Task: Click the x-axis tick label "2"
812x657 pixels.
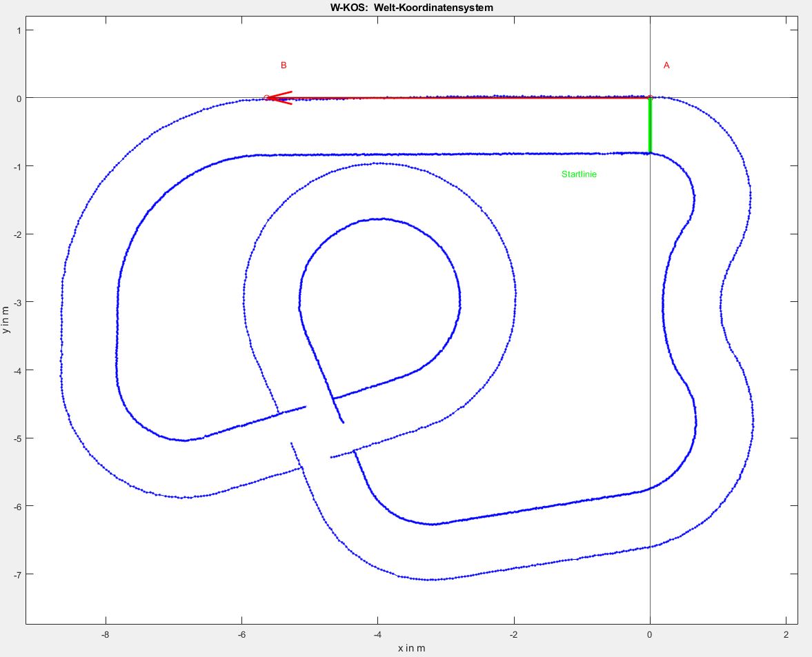Action: click(786, 634)
